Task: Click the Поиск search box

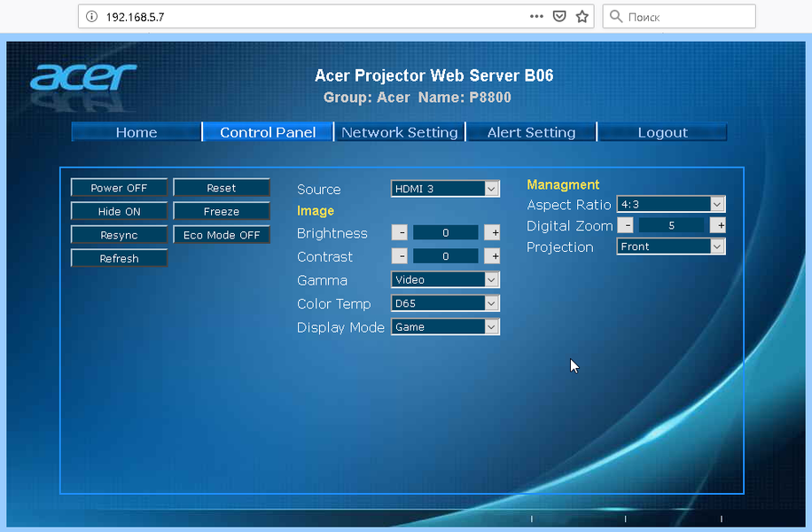Action: click(x=679, y=17)
